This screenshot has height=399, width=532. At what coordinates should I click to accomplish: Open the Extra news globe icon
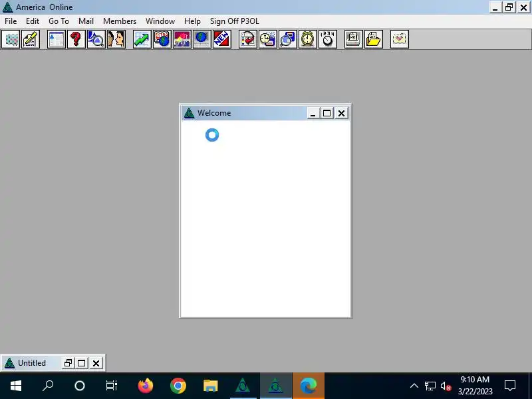pyautogui.click(x=162, y=39)
